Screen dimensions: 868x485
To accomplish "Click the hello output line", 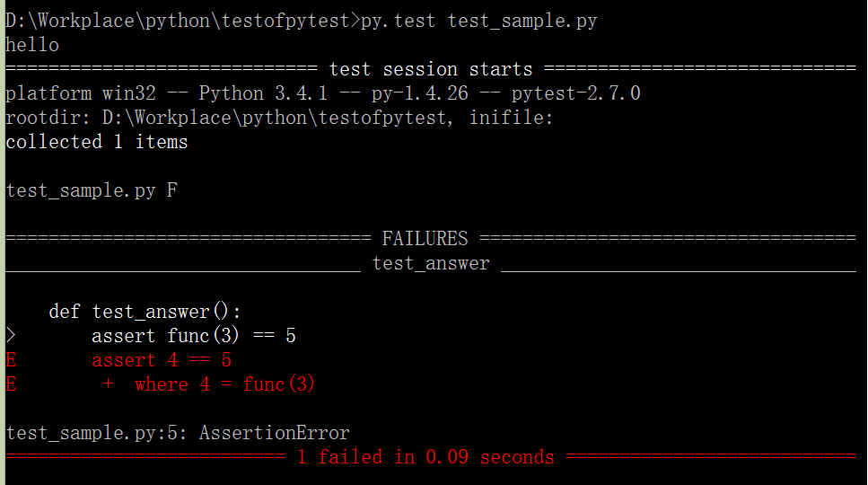I will tap(32, 45).
